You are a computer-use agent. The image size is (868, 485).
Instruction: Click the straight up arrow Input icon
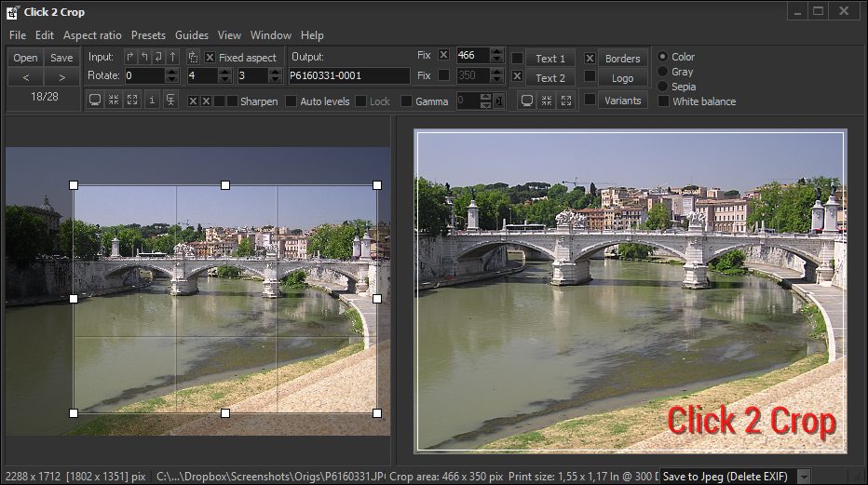tap(172, 57)
